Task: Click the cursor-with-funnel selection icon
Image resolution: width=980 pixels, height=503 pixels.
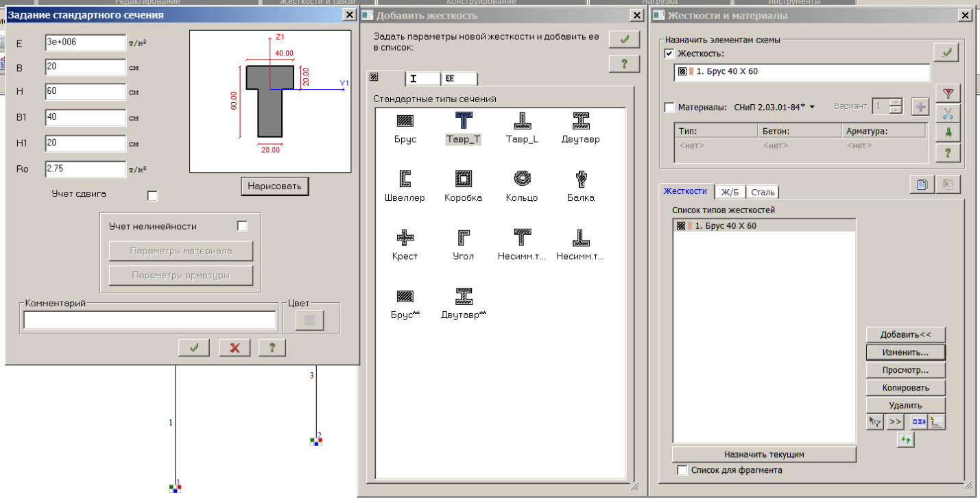Action: 874,422
